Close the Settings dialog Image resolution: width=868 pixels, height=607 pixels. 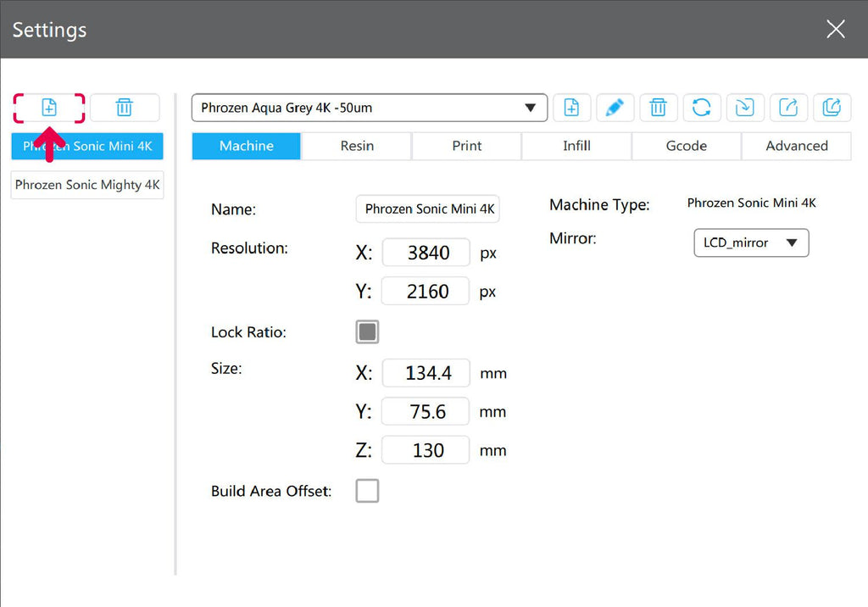pos(835,29)
